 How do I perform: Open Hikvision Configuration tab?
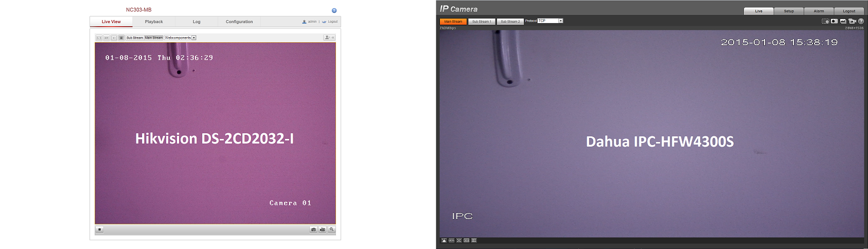pos(239,22)
